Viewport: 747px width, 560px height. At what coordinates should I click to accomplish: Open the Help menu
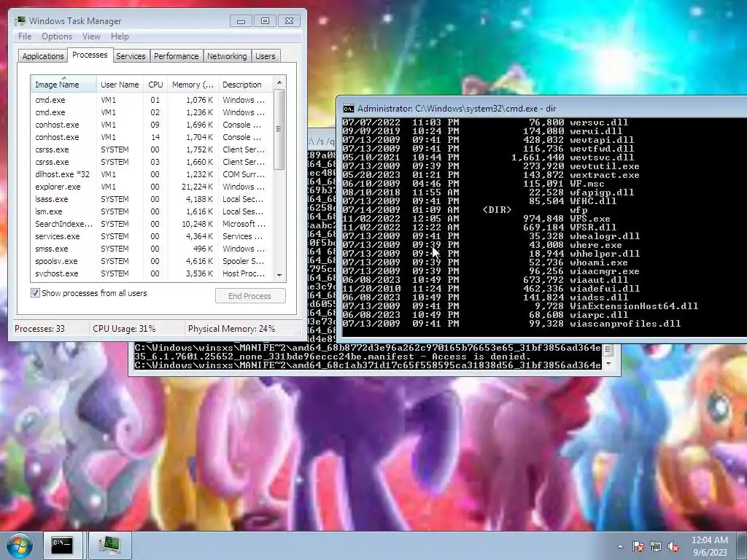click(120, 36)
